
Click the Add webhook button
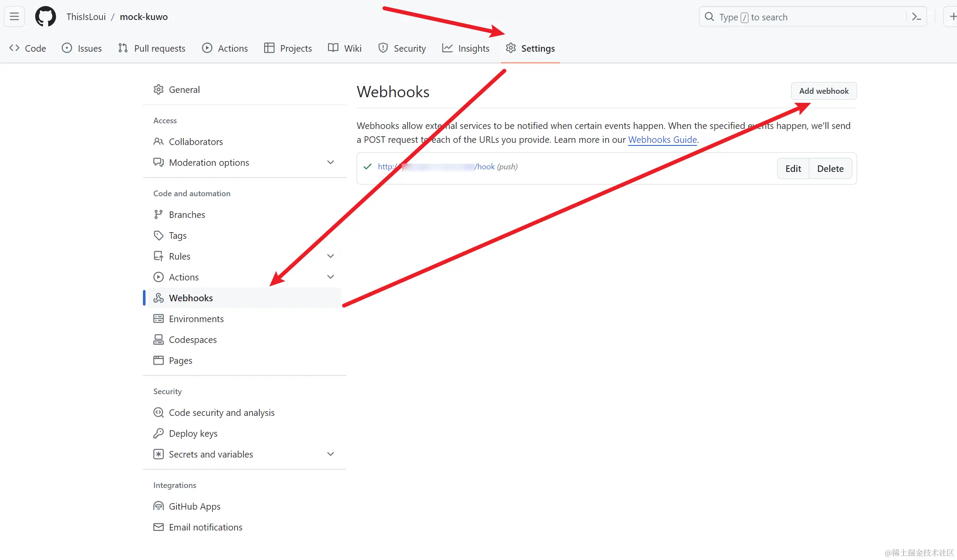[824, 91]
